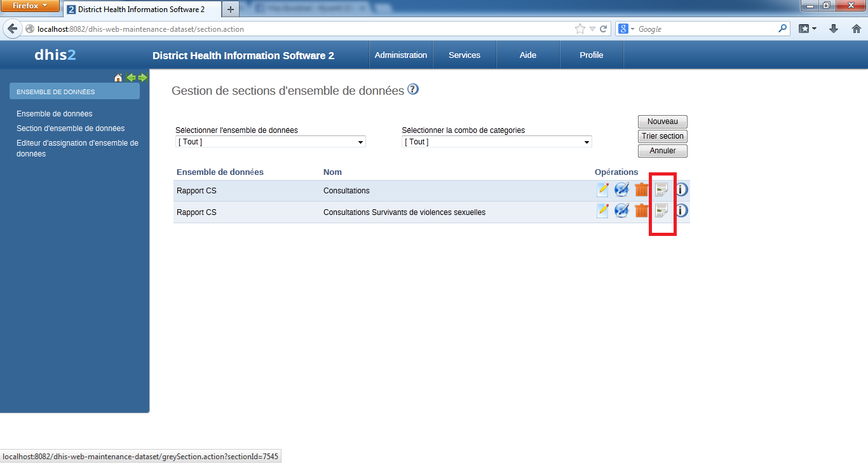Open the Services menu
The height and width of the screenshot is (463, 868).
click(465, 55)
